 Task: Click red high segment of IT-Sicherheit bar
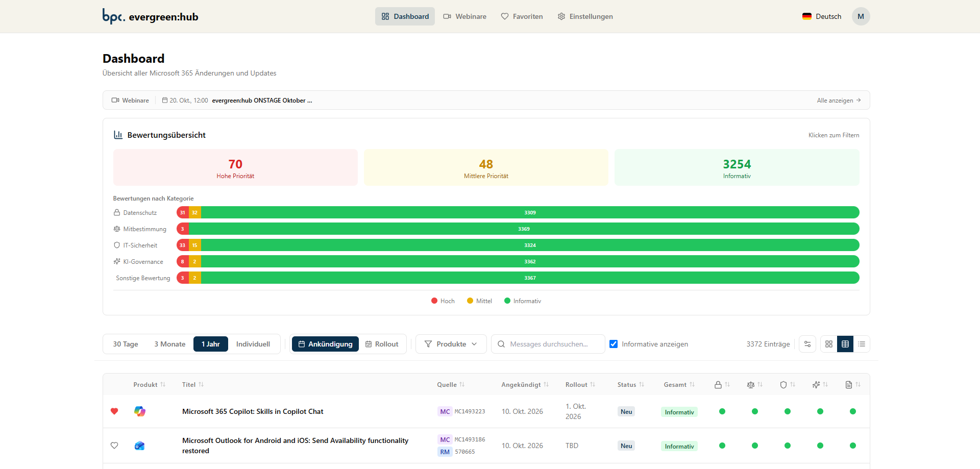pos(183,245)
